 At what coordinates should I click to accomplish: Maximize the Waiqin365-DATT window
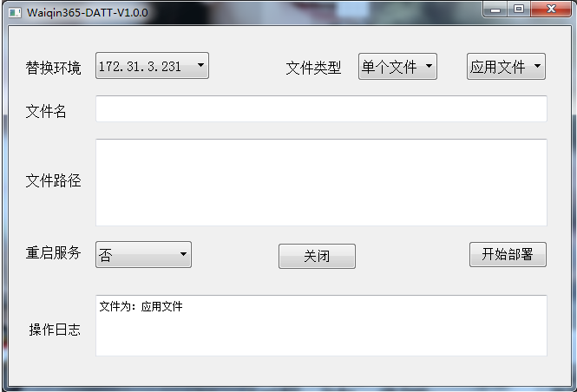[x=519, y=10]
